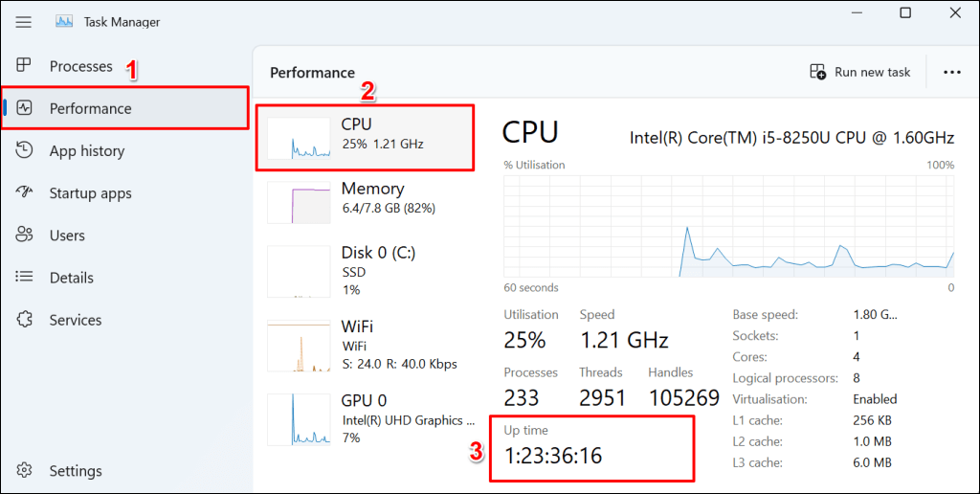
Task: Open the hamburger navigation menu
Action: (24, 22)
